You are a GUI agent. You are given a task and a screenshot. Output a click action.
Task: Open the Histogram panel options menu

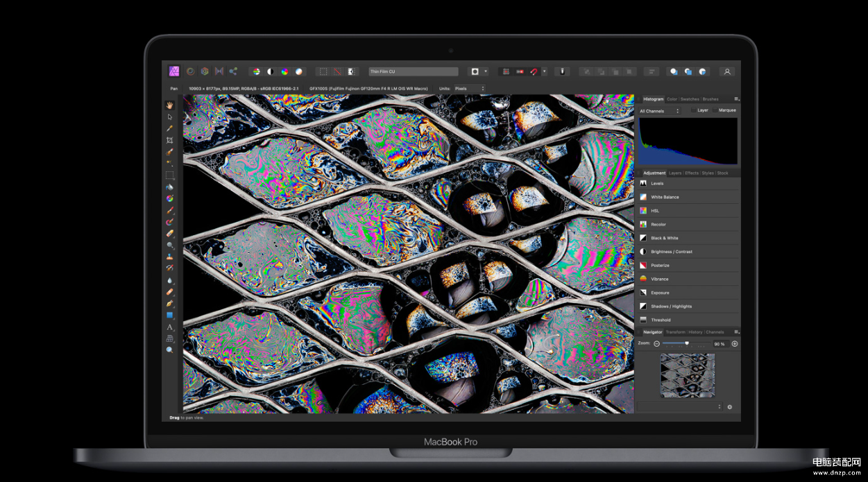pos(736,99)
